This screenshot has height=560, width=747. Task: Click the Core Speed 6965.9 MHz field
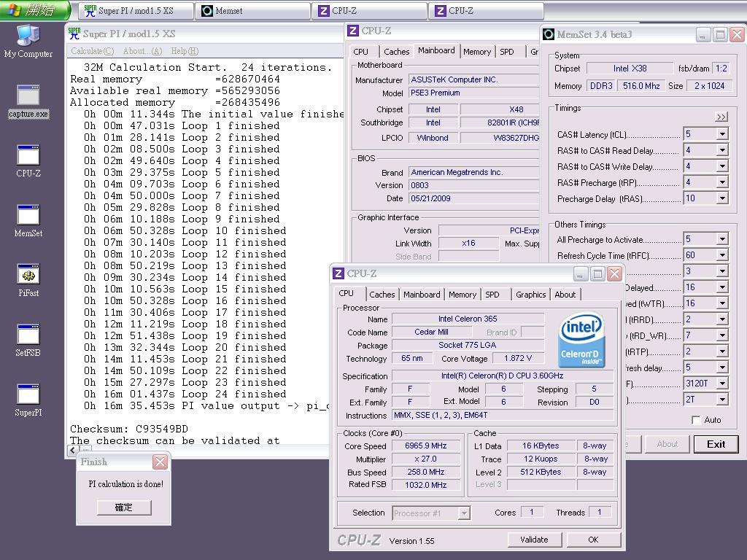click(x=426, y=446)
